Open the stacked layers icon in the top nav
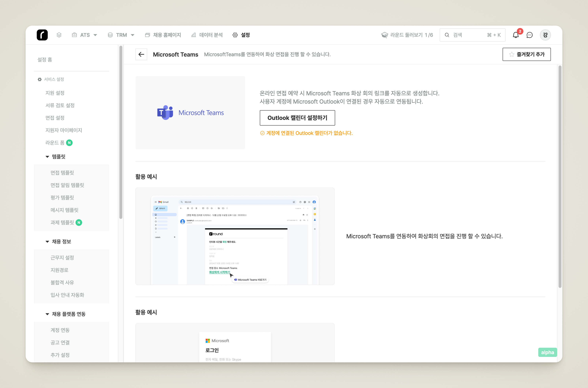This screenshot has width=588, height=388. point(59,35)
